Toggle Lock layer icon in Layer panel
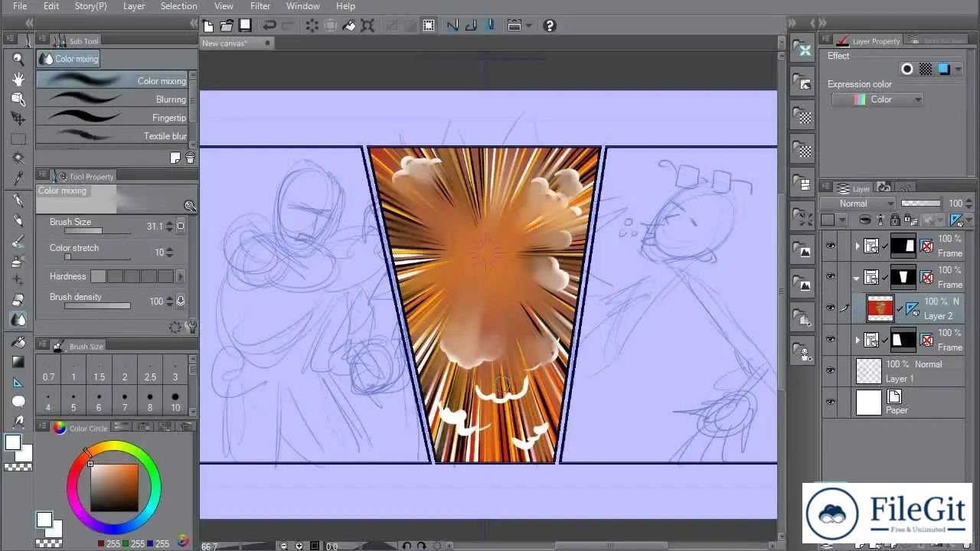This screenshot has width=980, height=551. (894, 220)
